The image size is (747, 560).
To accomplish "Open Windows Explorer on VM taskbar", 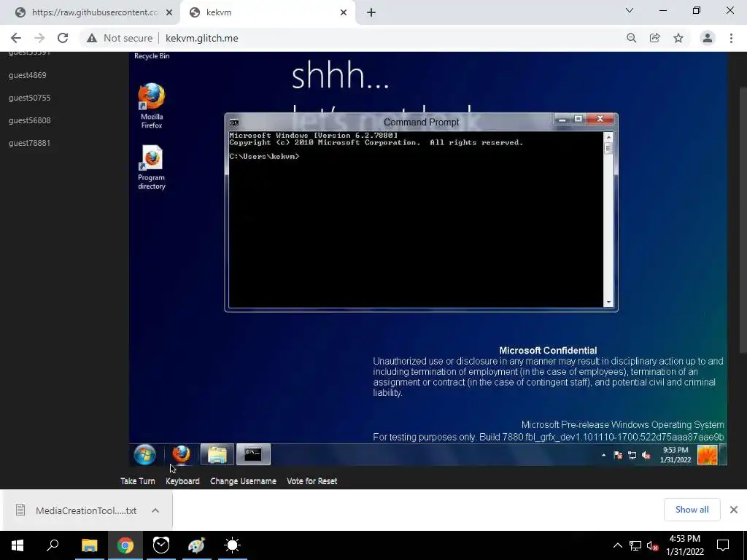I will [217, 454].
